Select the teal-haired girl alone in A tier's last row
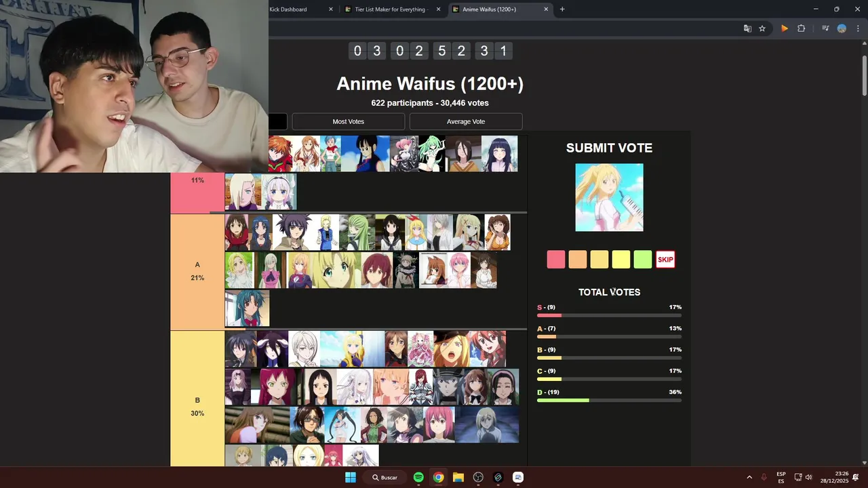The image size is (868, 488). coord(248,308)
